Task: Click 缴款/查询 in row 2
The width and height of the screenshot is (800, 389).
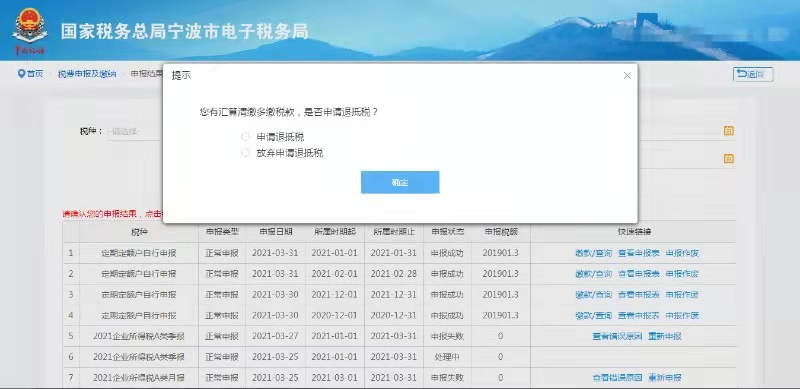Action: 593,274
